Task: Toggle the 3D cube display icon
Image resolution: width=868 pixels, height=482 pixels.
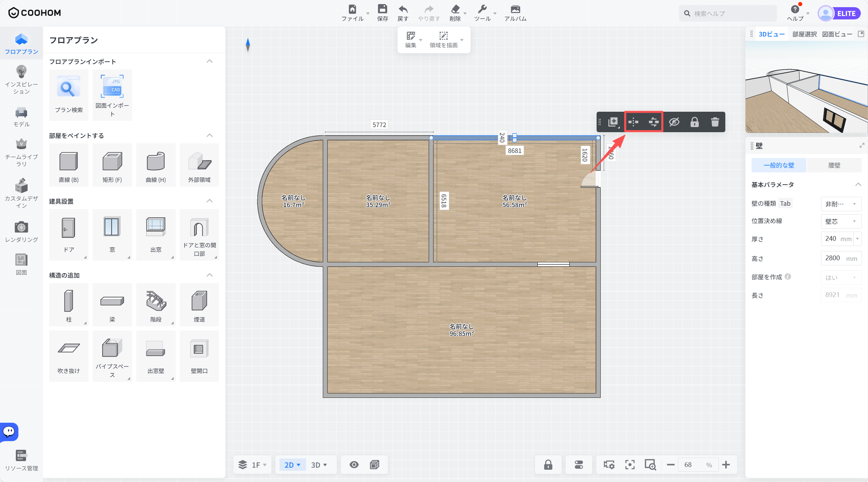Action: coord(375,465)
